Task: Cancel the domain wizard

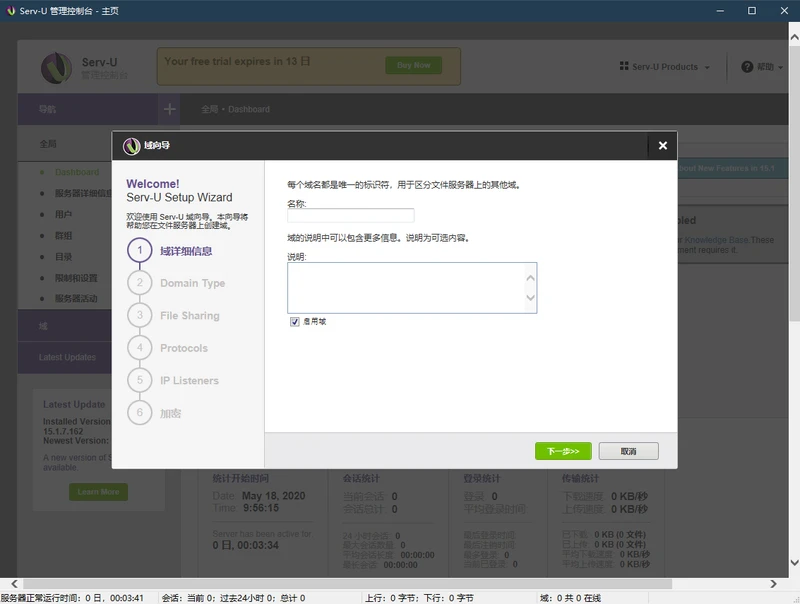Action: pos(629,451)
